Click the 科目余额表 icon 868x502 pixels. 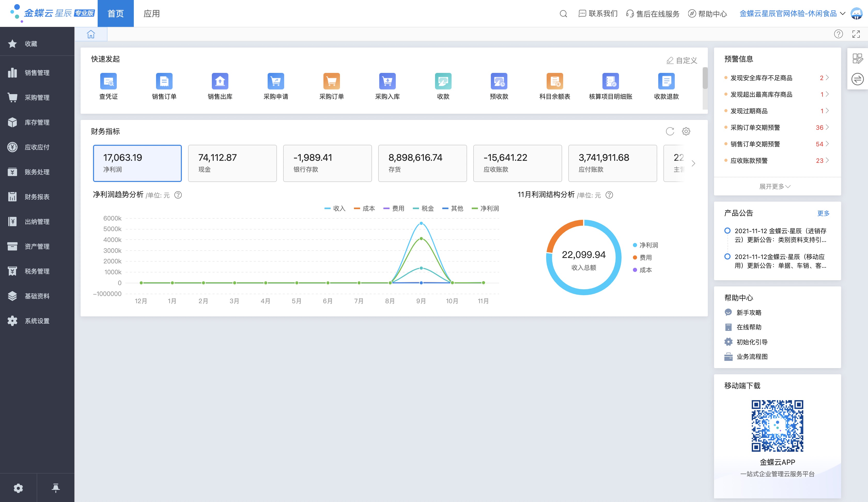pyautogui.click(x=555, y=81)
